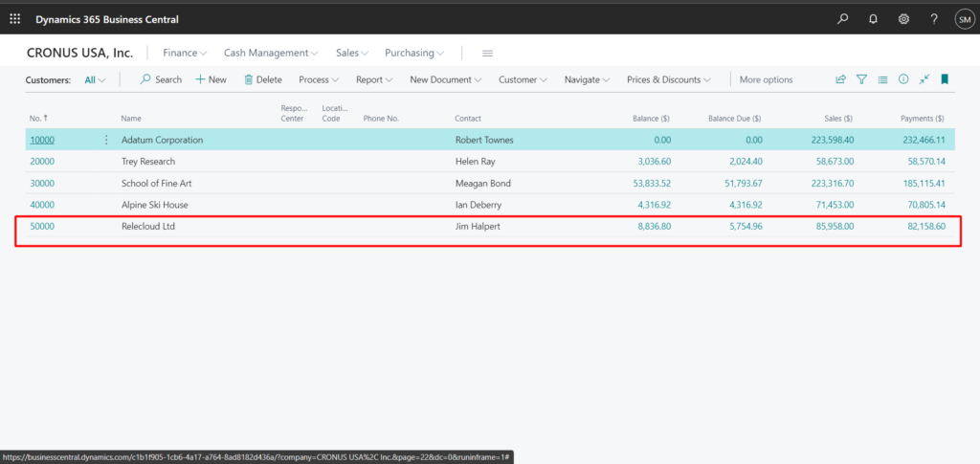Sort by the No. column header
This screenshot has height=464, width=980.
coord(38,118)
